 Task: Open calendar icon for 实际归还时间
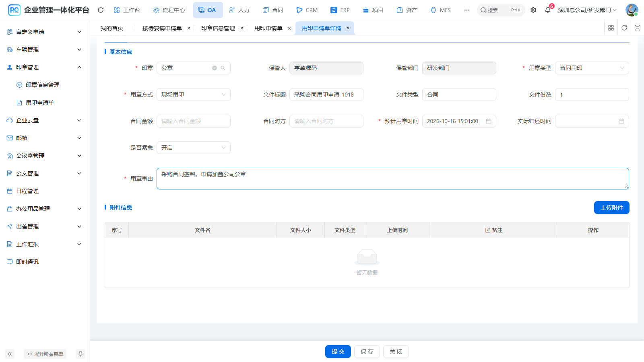coord(621,121)
